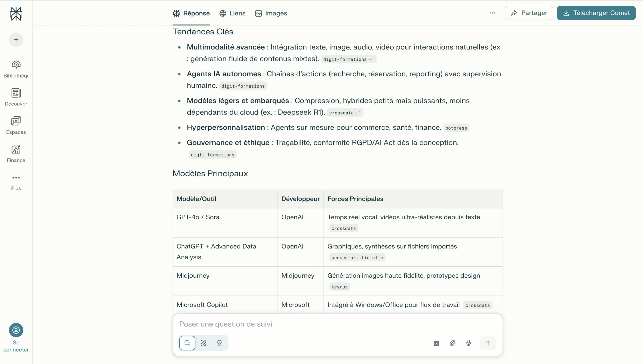The width and height of the screenshot is (643, 364).
Task: Expand the digit-formations +1 sources badge
Action: (x=349, y=59)
